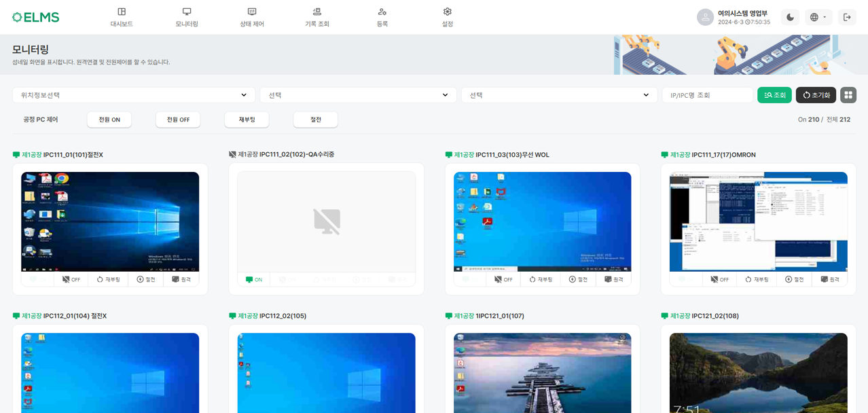
Task: Open 원격 remote for IPC111_17(17)OMRON
Action: pyautogui.click(x=829, y=279)
